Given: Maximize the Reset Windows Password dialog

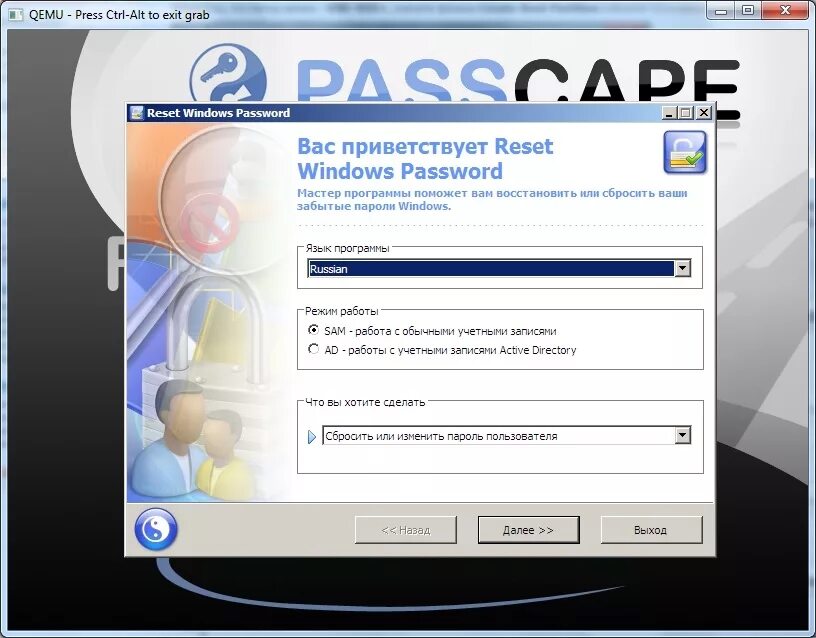Looking at the screenshot, I should (685, 113).
